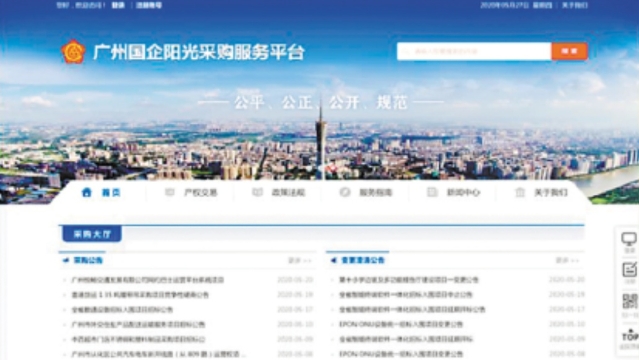This screenshot has height=360, width=639.
Task: Click the 登录 link in top bar
Action: 118,5
